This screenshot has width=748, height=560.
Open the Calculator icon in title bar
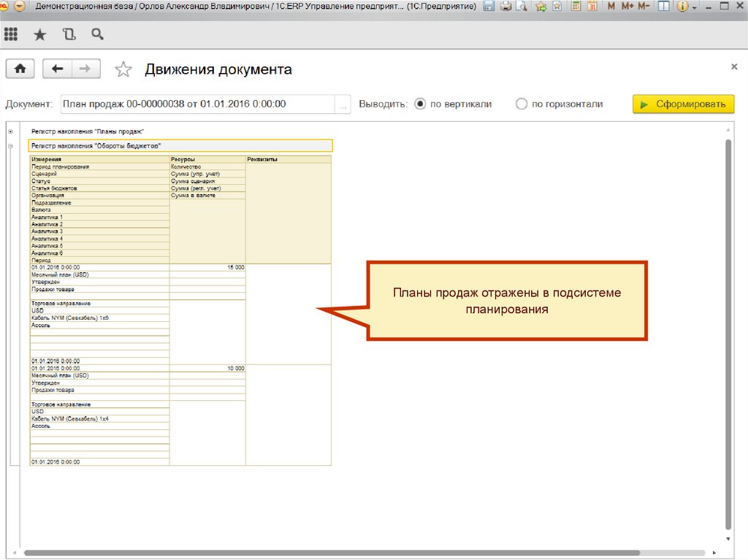coord(576,6)
